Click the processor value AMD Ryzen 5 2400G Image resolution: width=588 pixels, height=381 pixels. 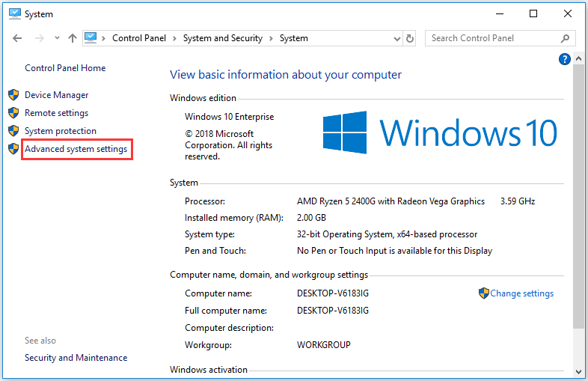pyautogui.click(x=391, y=201)
